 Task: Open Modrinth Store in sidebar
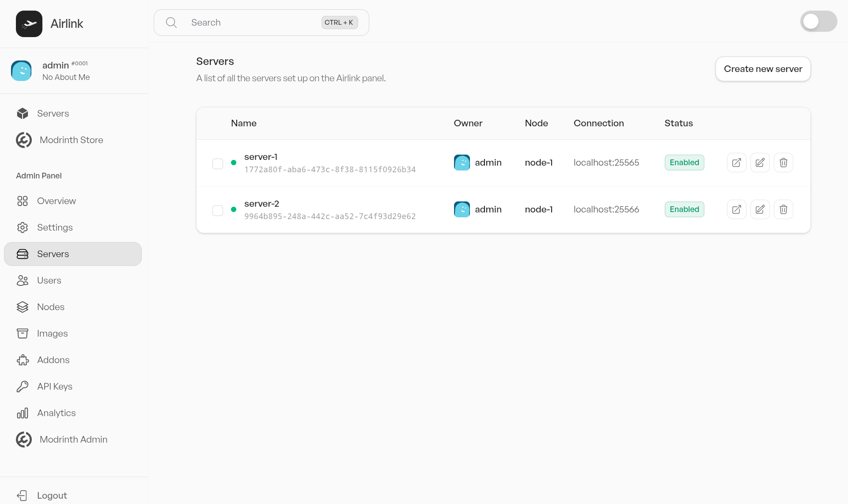(71, 140)
